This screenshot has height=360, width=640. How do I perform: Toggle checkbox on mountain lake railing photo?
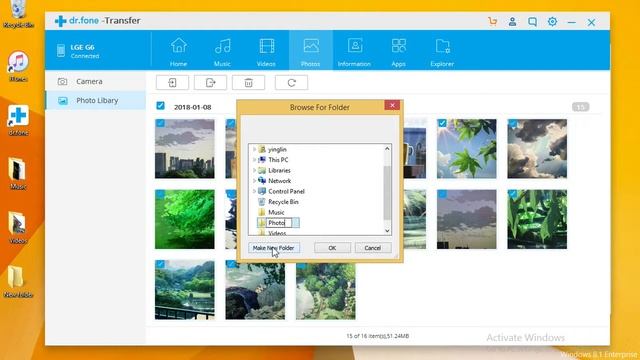160,264
